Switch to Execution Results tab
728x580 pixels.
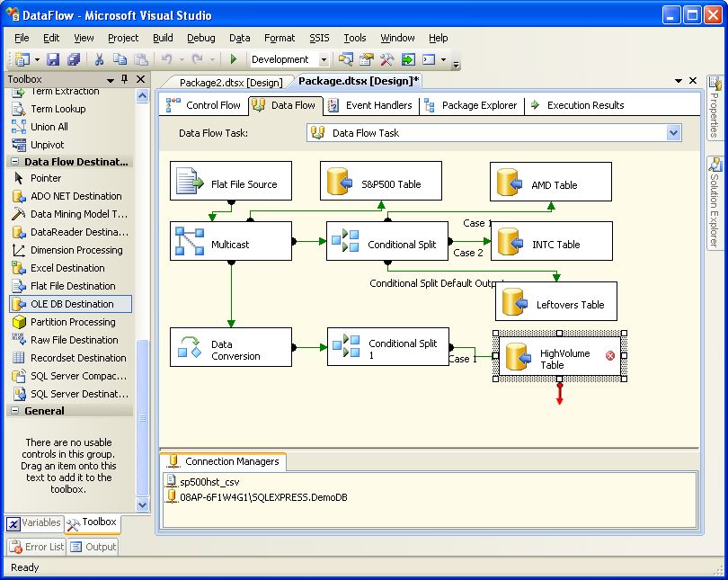point(578,105)
